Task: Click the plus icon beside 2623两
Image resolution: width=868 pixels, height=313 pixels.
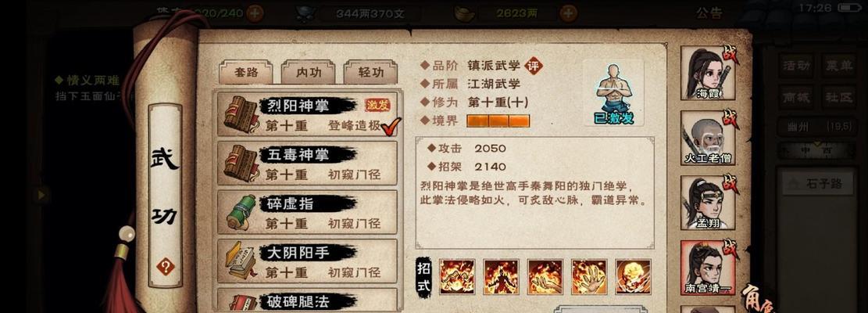Action: [x=568, y=13]
